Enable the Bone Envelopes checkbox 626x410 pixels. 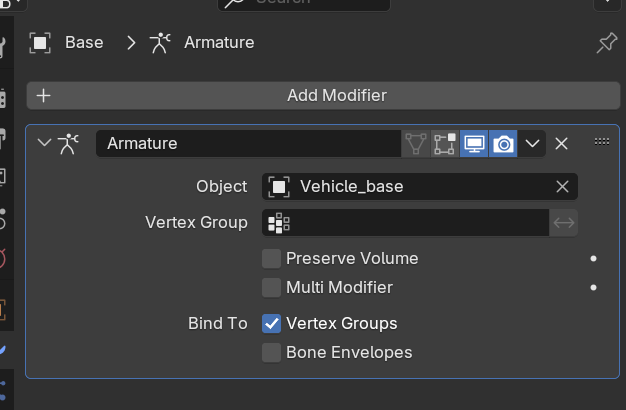tap(271, 353)
